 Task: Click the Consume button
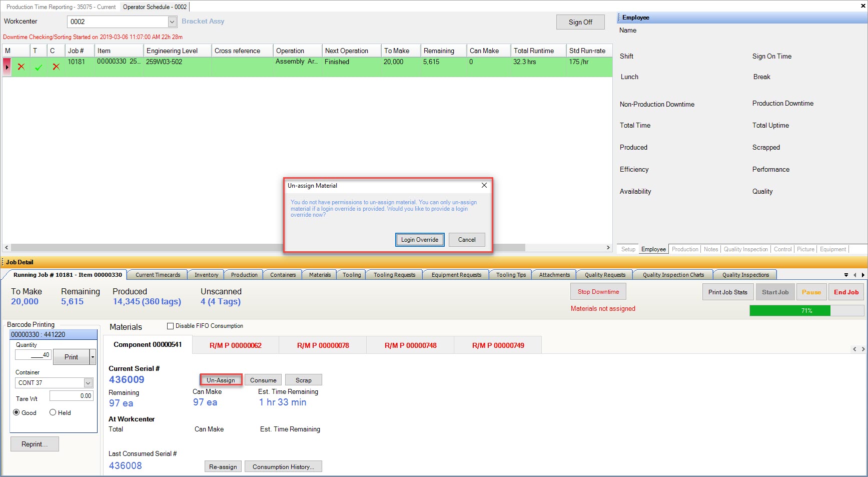coord(263,380)
